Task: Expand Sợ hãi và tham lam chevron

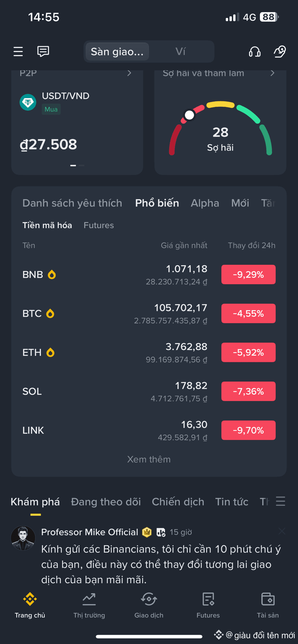Action: (272, 73)
